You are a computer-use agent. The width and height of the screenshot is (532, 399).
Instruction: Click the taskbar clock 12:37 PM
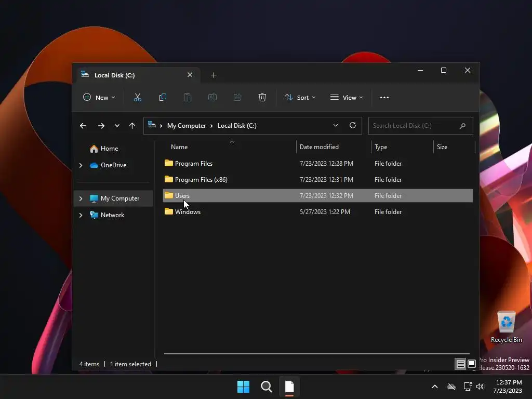[x=508, y=382]
